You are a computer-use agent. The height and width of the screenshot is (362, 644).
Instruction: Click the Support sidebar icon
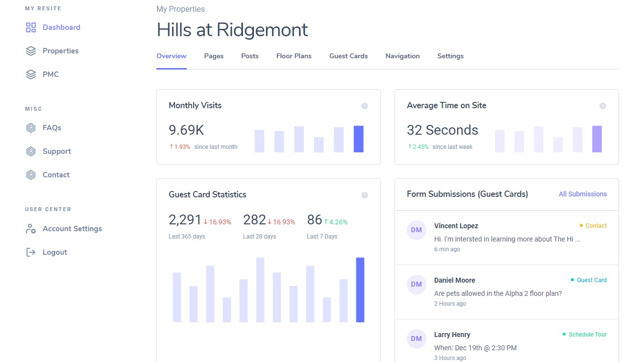click(31, 151)
